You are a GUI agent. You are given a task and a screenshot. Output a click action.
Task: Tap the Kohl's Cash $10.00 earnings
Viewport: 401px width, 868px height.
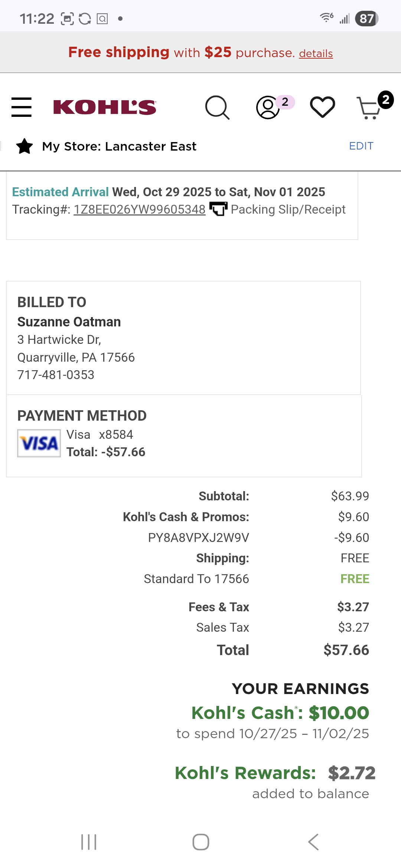click(x=280, y=713)
